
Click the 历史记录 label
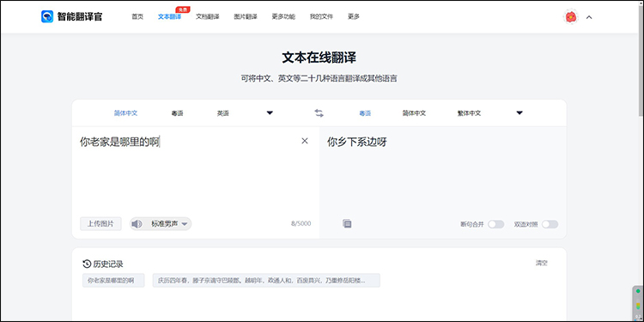pyautogui.click(x=108, y=264)
